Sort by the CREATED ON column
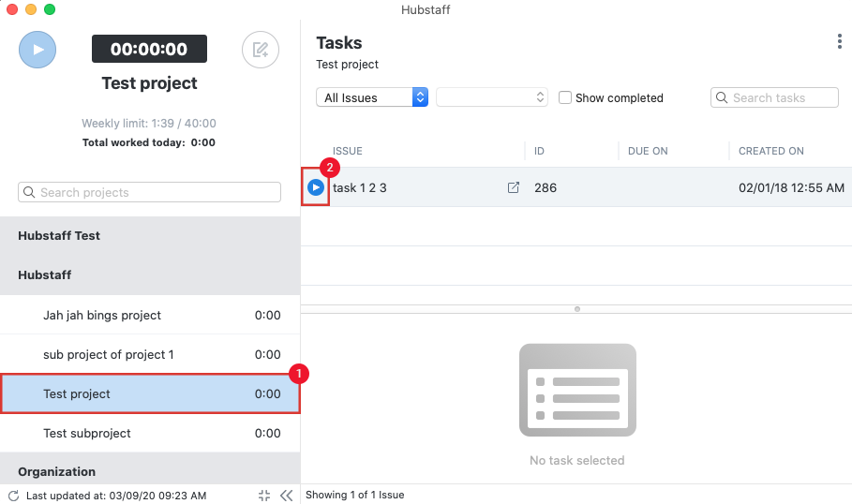 [771, 151]
